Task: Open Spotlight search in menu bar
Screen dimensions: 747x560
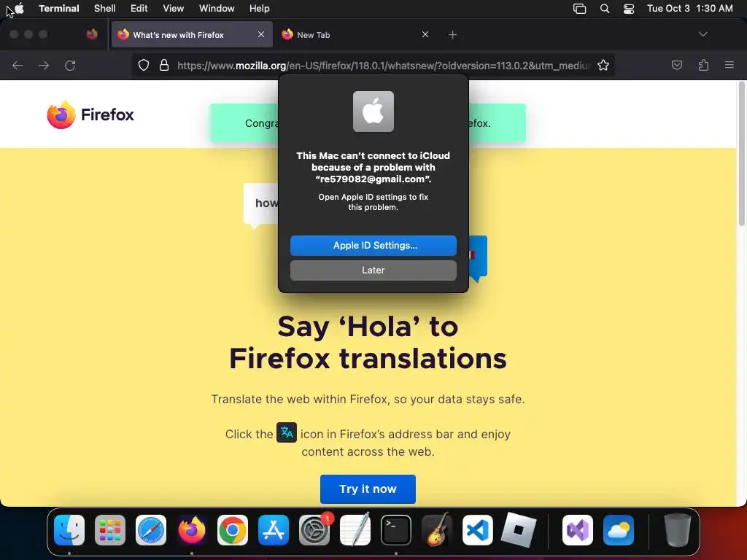Action: click(605, 9)
